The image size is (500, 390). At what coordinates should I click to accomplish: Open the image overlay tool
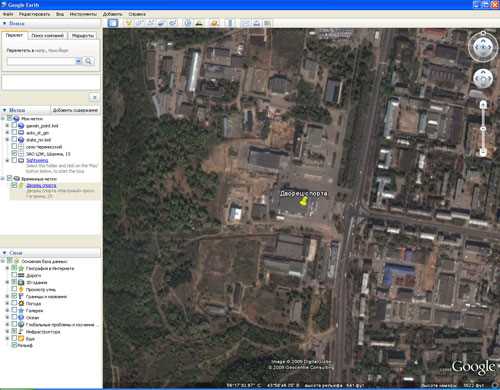click(x=161, y=23)
